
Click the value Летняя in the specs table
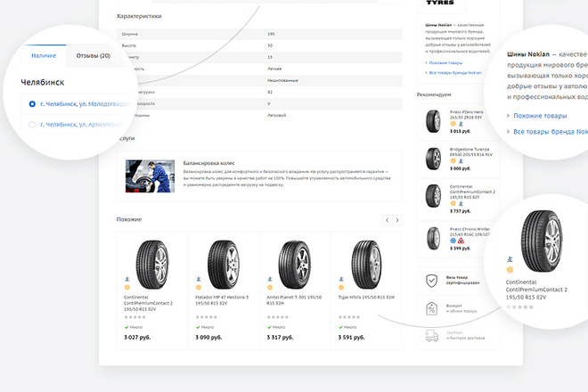tap(274, 69)
